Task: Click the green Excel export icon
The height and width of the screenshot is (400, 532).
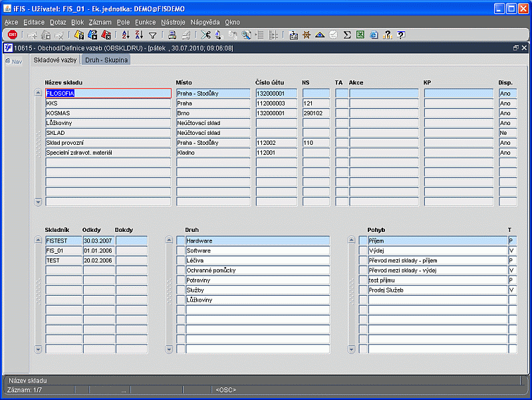Action: 360,35
